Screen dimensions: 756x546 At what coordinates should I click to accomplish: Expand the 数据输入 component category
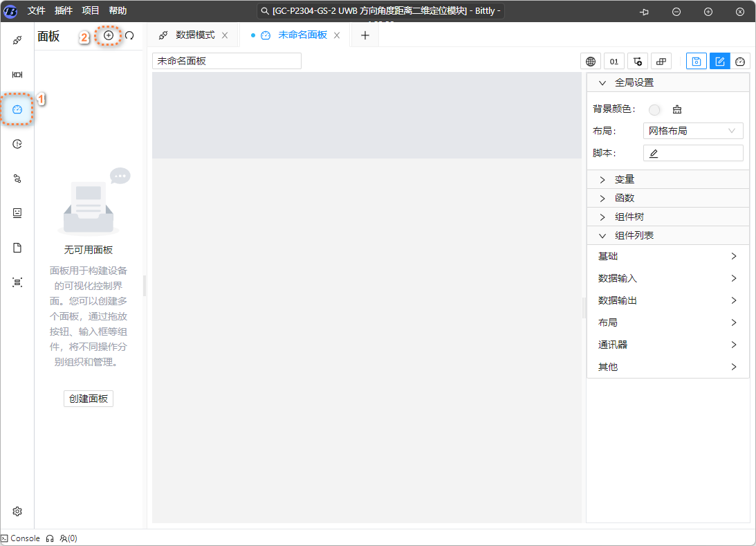pyautogui.click(x=667, y=278)
